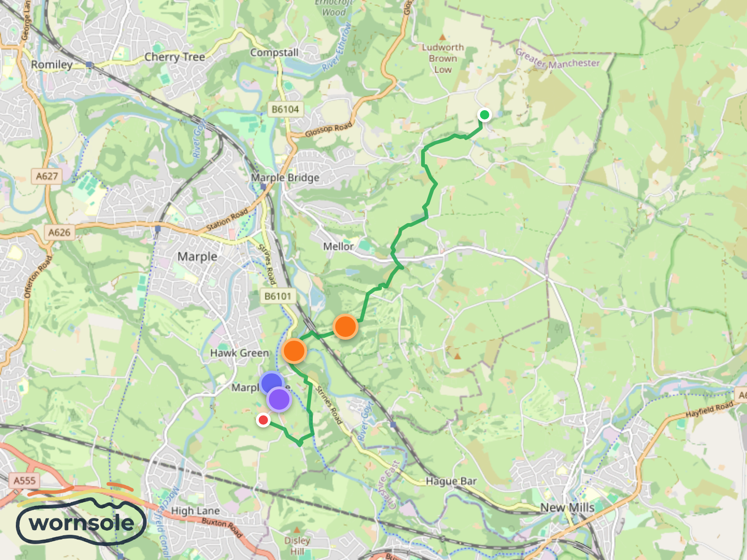Click the B6104 road shield
This screenshot has height=560, width=747.
coord(285,110)
